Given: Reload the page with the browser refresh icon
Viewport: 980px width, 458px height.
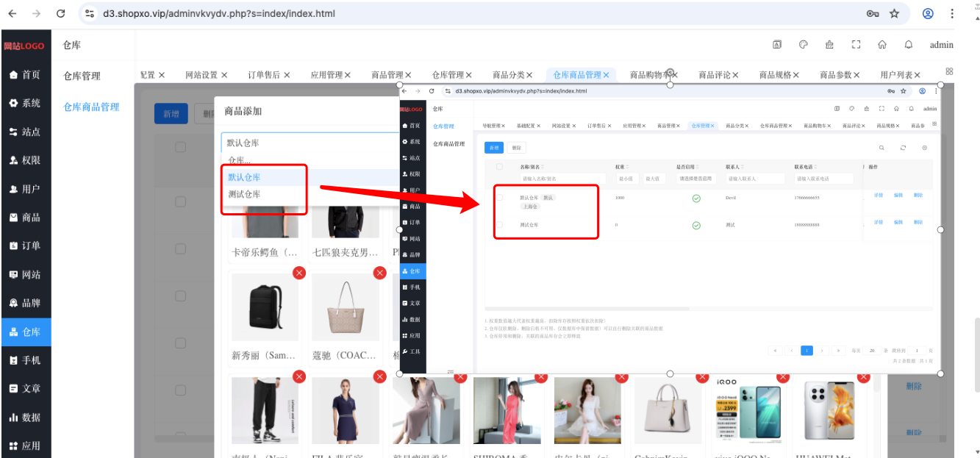Looking at the screenshot, I should point(61,13).
